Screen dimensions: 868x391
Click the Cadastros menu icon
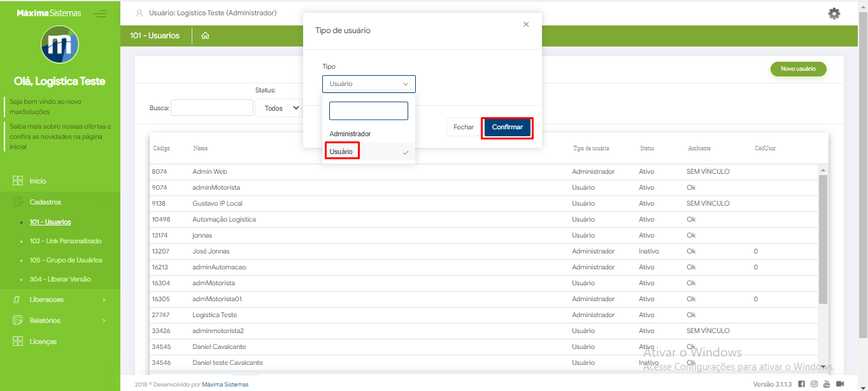(18, 202)
